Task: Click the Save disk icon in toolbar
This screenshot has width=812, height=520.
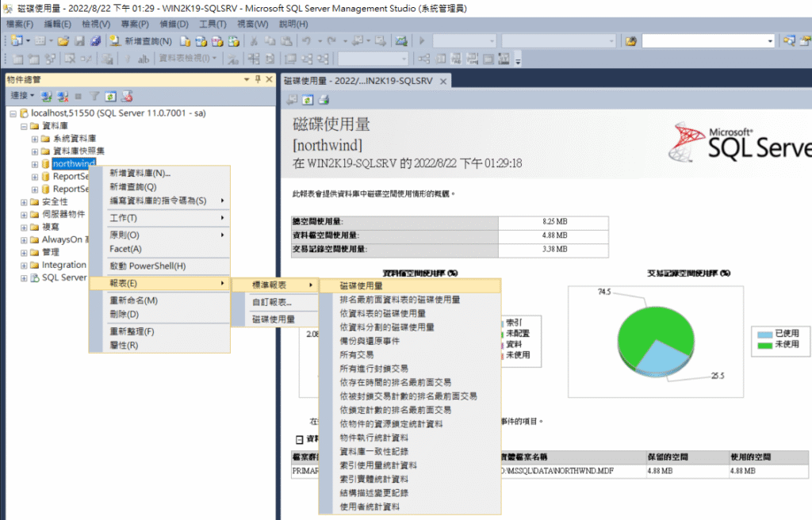Action: click(x=80, y=41)
